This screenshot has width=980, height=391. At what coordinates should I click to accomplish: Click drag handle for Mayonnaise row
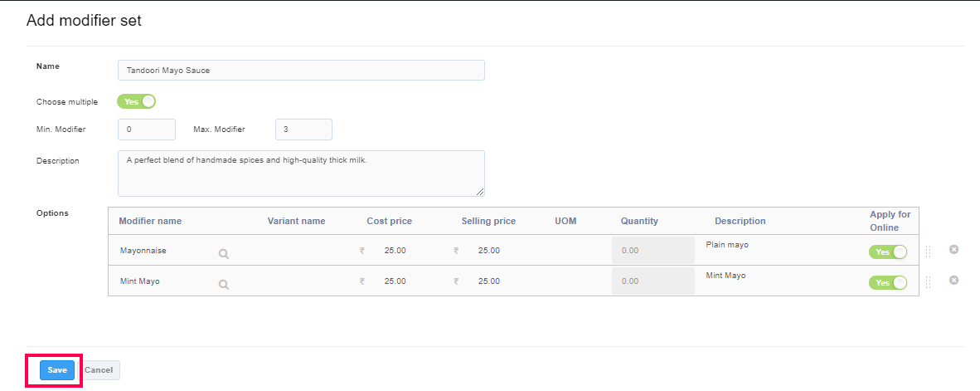[928, 252]
